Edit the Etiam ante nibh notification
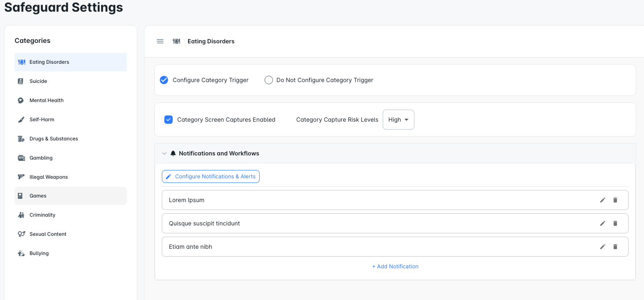 (x=602, y=247)
